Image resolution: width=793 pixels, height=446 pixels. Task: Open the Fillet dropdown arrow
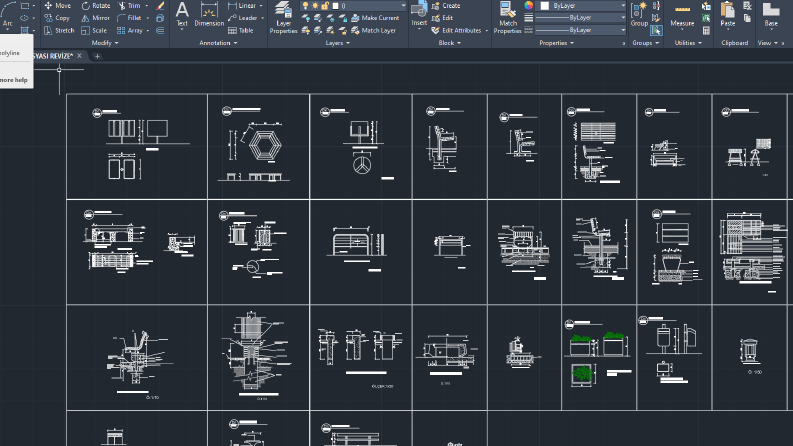click(x=147, y=18)
